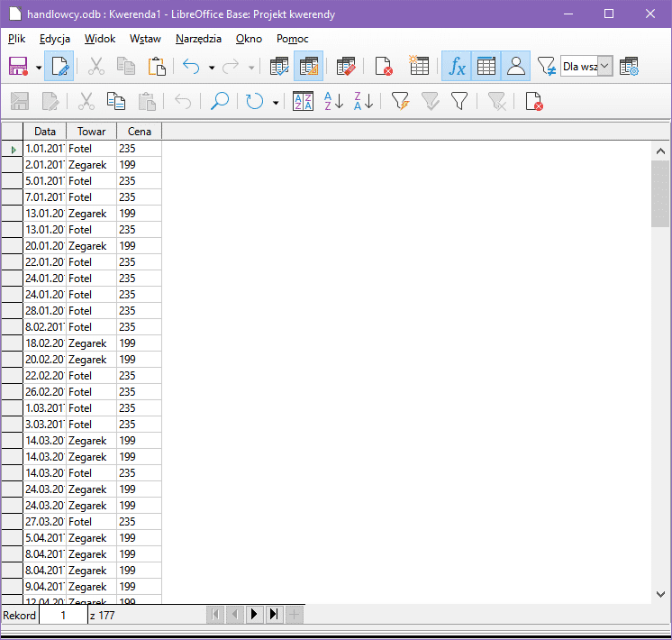The image size is (672, 640).
Task: Toggle the Functions (fx) view button
Action: click(x=457, y=67)
